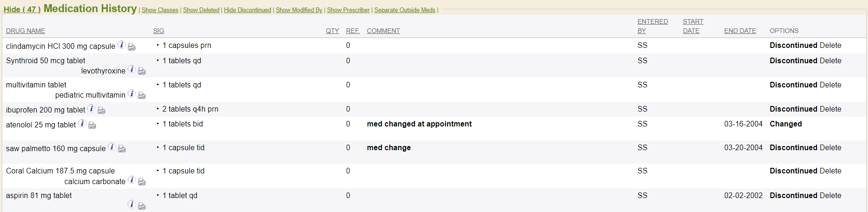Open levothyroxine drug info icon
The image size is (868, 212).
click(x=132, y=70)
